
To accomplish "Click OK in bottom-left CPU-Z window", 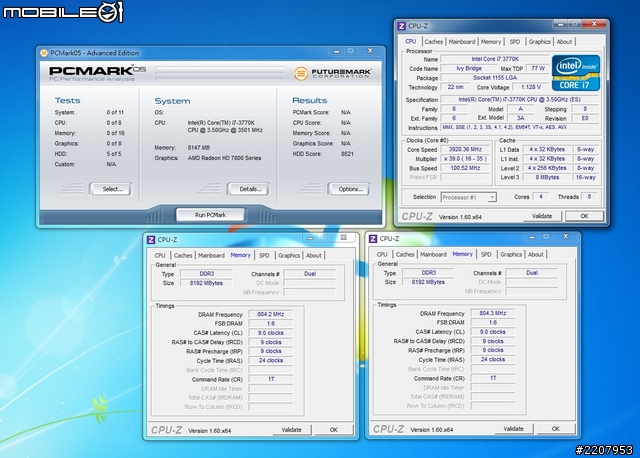I will (x=333, y=430).
